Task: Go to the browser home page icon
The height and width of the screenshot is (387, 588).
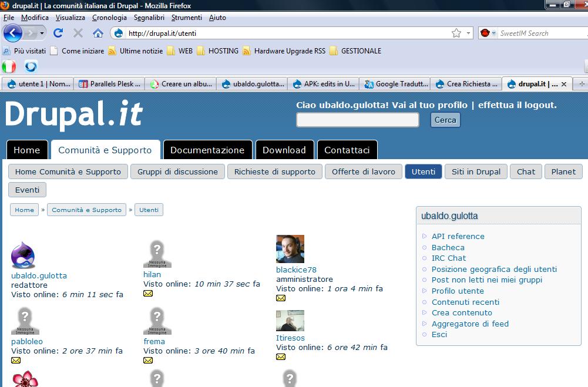Action: 98,33
